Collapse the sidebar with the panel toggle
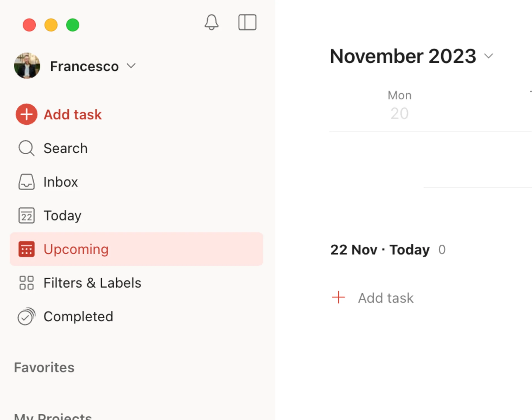This screenshot has width=532, height=420. coord(247,22)
